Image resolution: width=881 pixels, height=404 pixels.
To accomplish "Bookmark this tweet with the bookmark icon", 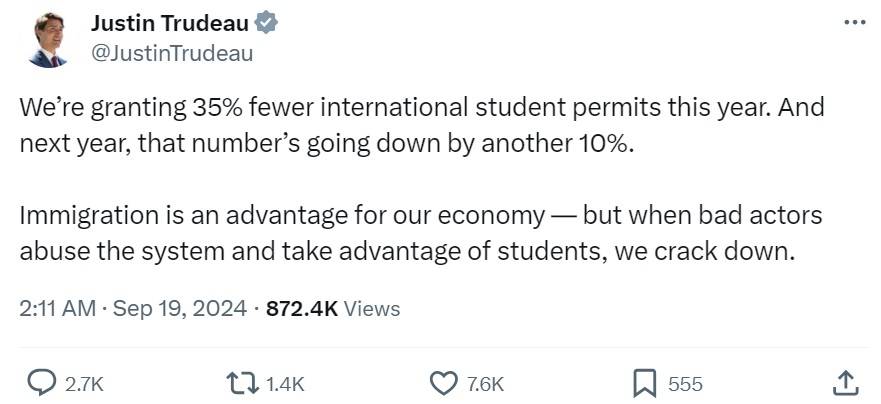I will coord(645,382).
